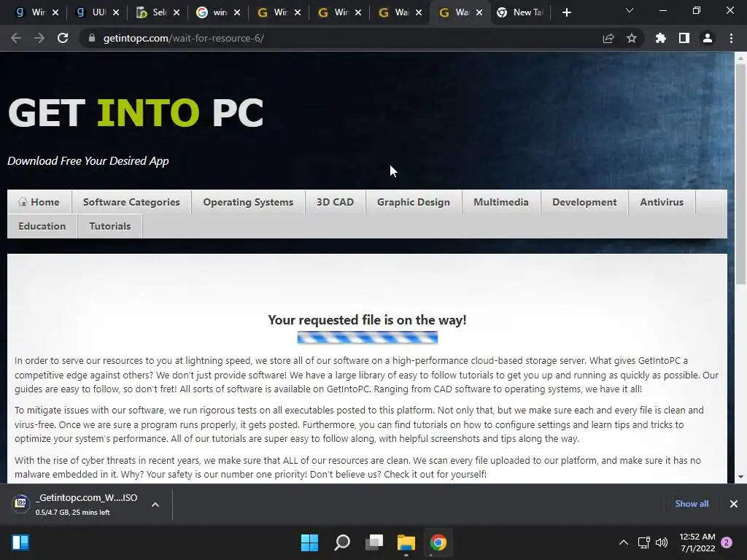Open the Education menu
747x560 pixels.
pos(42,226)
